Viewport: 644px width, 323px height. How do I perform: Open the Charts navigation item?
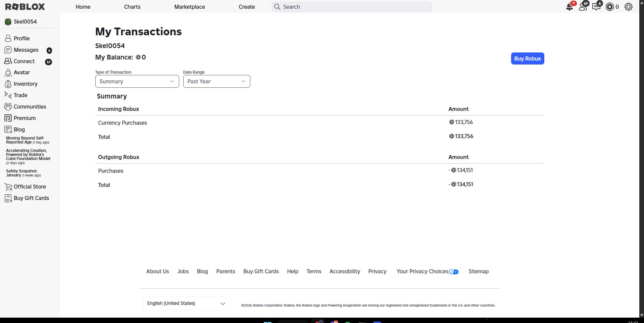[x=132, y=7]
